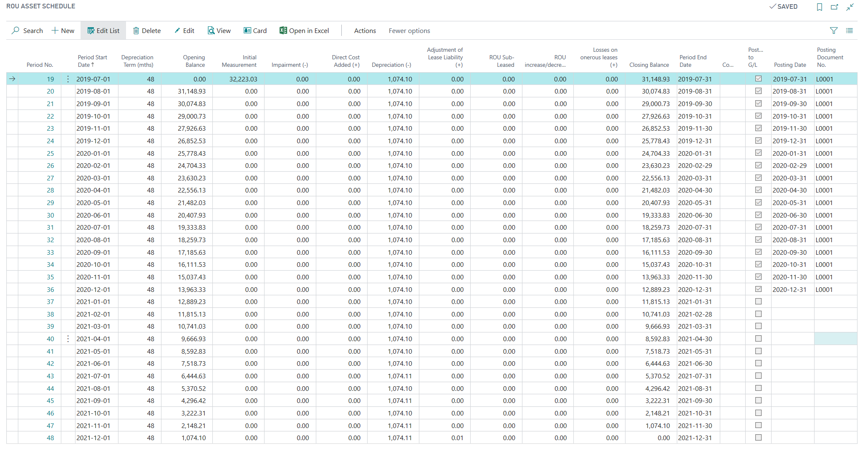This screenshot has width=868, height=456.
Task: Uncheck Post to G/L for period 19
Action: click(758, 79)
